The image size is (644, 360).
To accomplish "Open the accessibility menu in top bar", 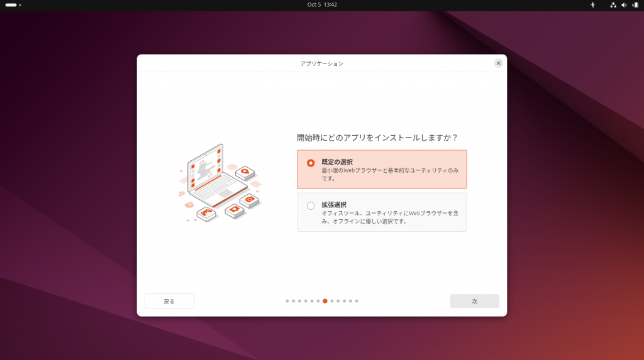I will tap(592, 5).
